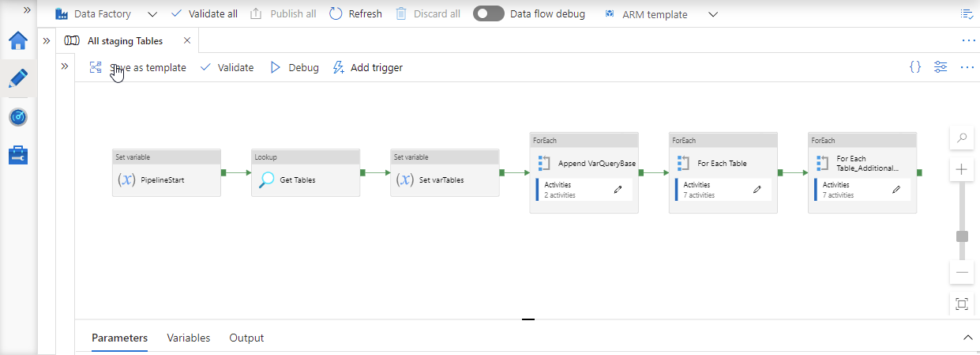The height and width of the screenshot is (355, 980).
Task: Switch to the Output tab
Action: 246,338
